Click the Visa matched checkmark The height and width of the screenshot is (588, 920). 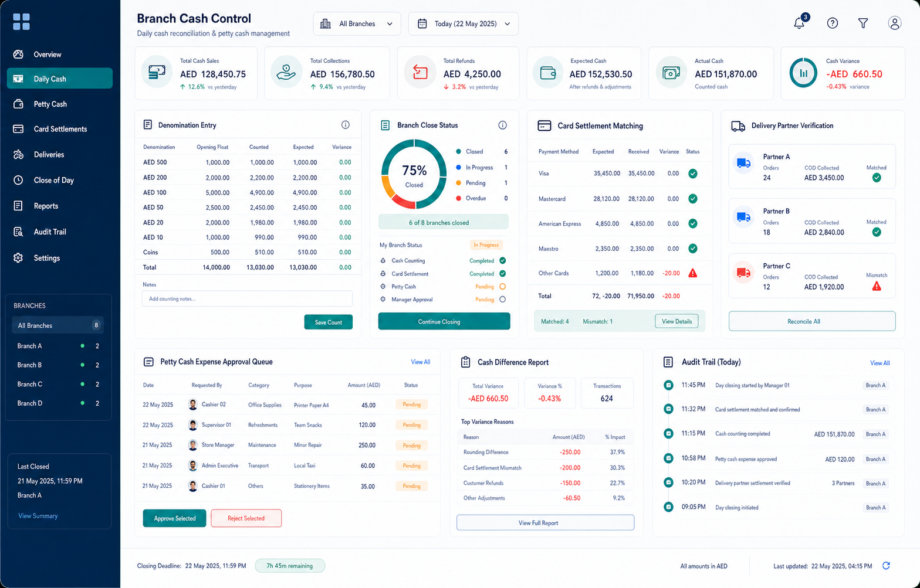point(693,174)
